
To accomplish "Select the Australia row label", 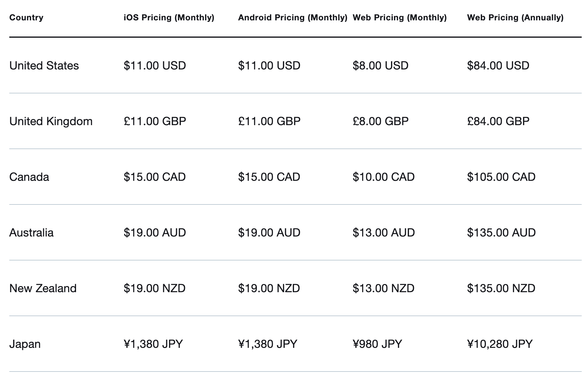I will pyautogui.click(x=31, y=233).
